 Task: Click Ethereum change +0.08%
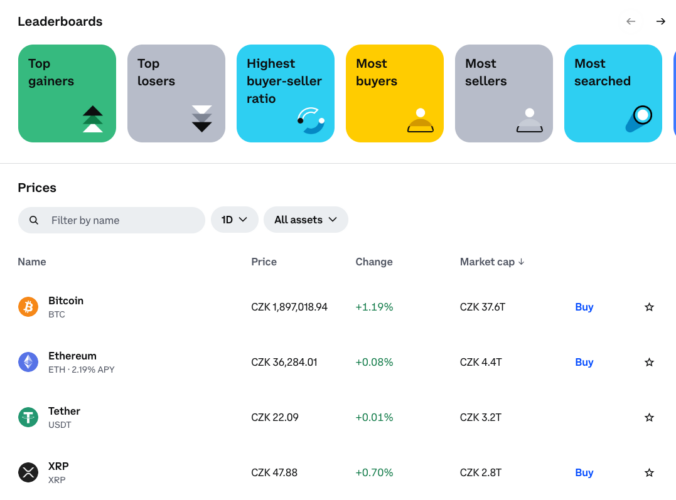click(374, 362)
